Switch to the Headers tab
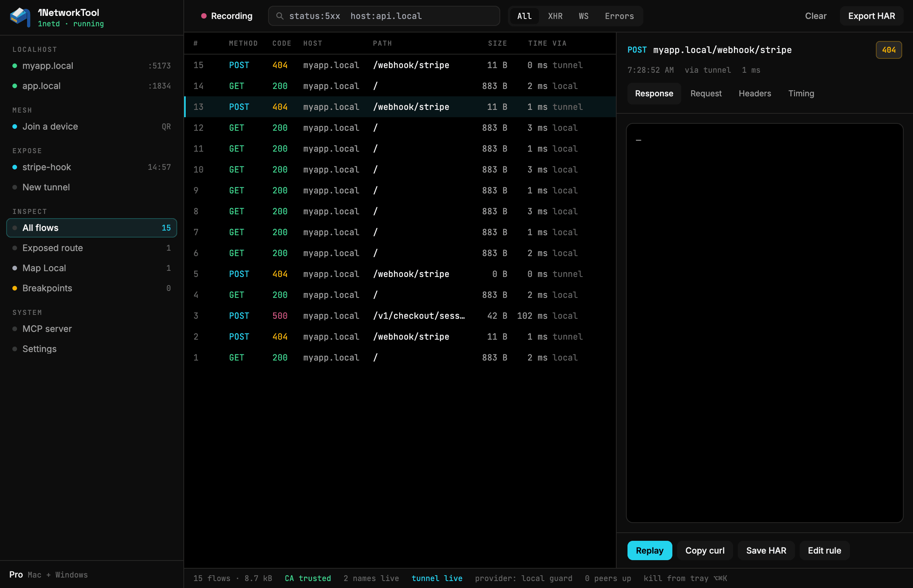This screenshot has width=913, height=588. click(x=755, y=94)
